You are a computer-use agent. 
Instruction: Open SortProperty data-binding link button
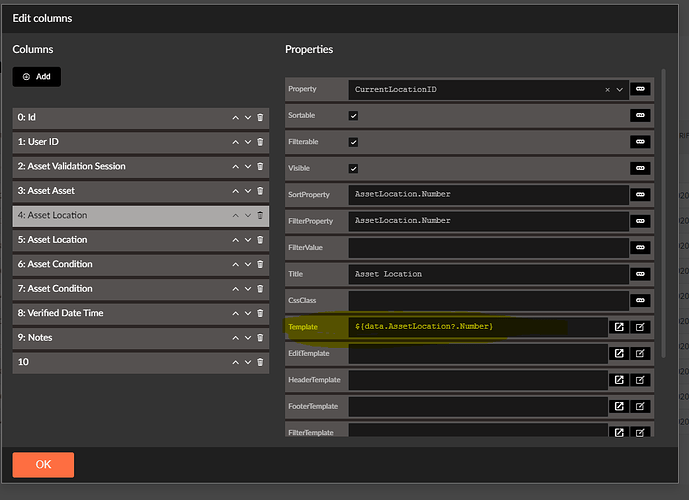pyautogui.click(x=640, y=195)
